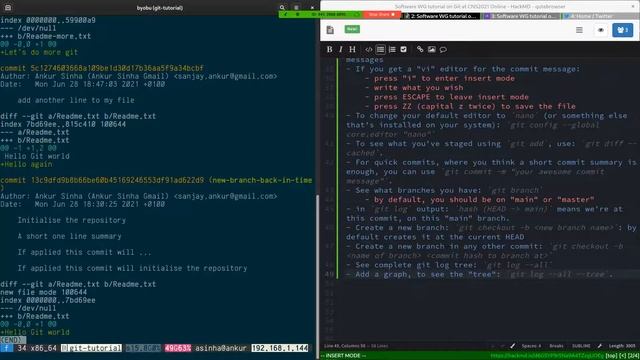Click 'Date: Mon Jun 28 18:47:03 2021' line
This screenshot has height=360, width=640.
(82, 84)
